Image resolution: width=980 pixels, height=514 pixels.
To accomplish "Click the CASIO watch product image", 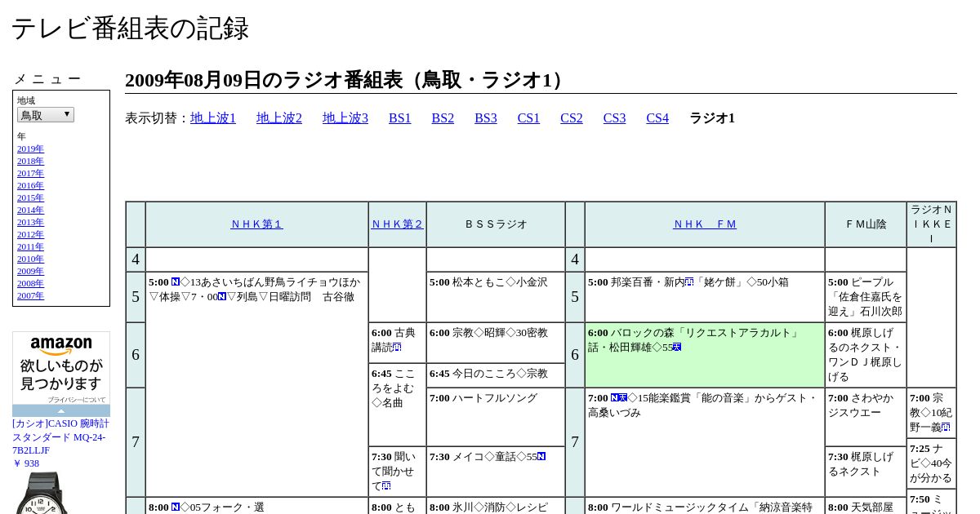I will tap(41, 493).
